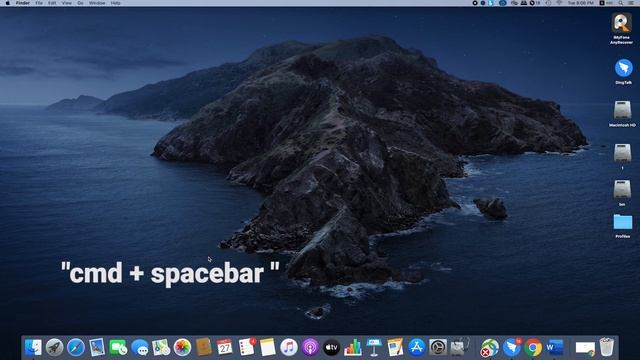The width and height of the screenshot is (640, 360).
Task: Open Automator-style gray icon beside System Preferences
Action: [x=459, y=348]
